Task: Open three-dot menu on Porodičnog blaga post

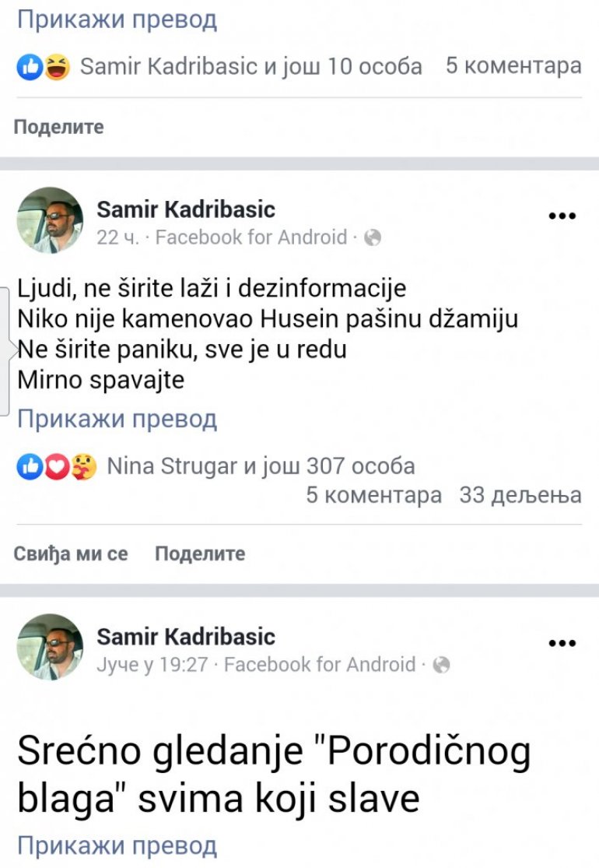Action: point(561,644)
